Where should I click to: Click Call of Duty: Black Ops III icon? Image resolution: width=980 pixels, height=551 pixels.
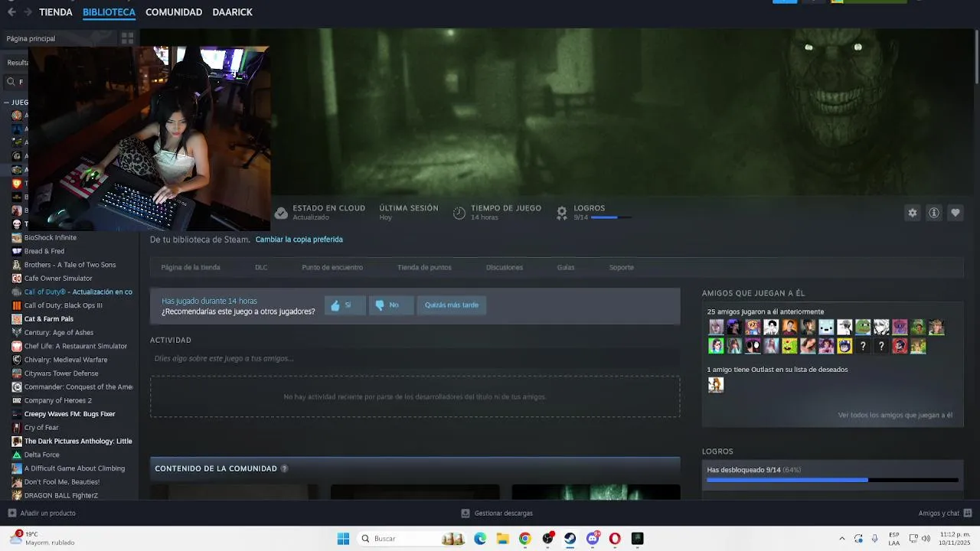coord(17,305)
